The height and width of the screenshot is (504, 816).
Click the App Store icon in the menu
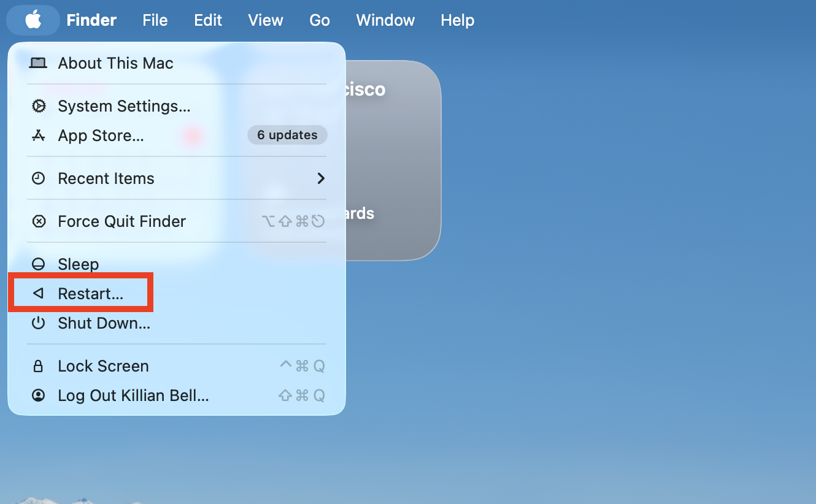[38, 136]
